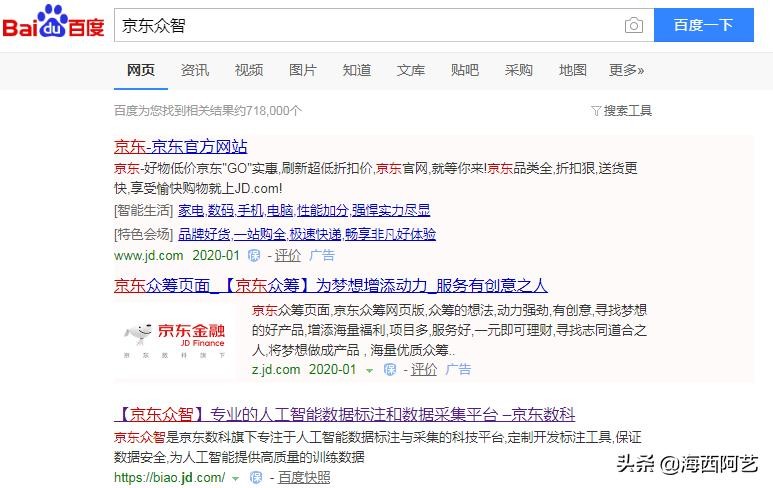Switch to the 图片 tab
Screen dimensions: 773x488
302,70
